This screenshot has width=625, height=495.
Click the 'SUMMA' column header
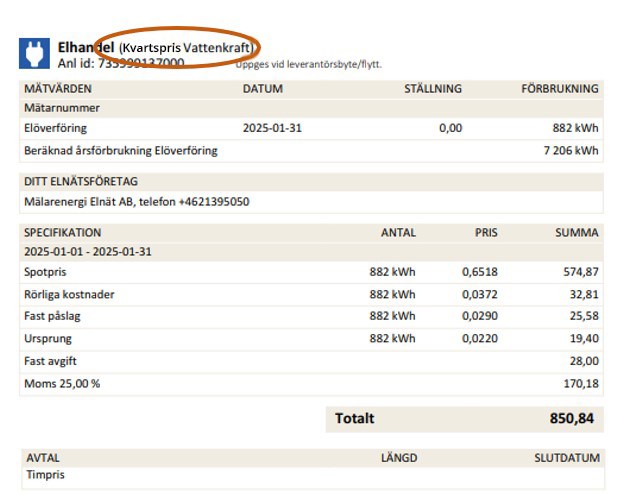[x=577, y=233]
